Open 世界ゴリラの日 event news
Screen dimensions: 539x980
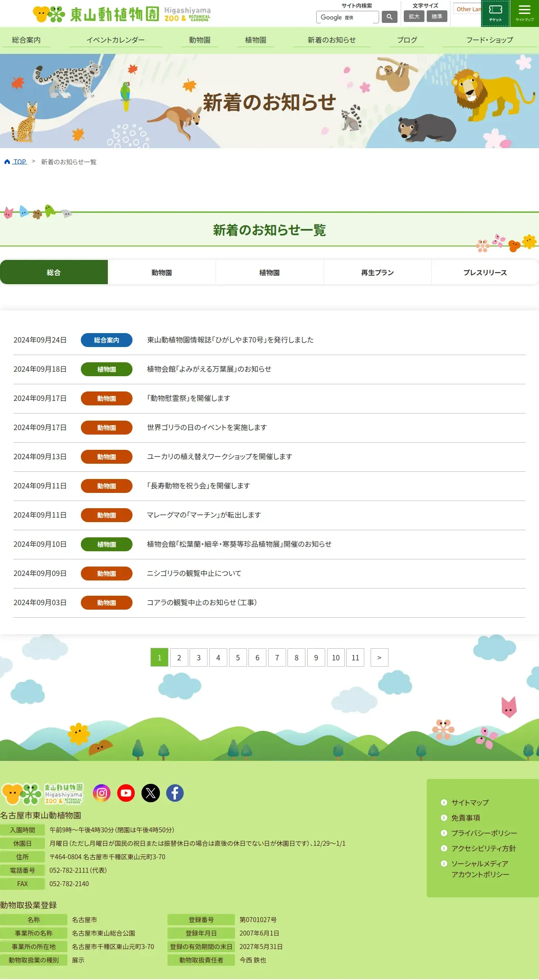pyautogui.click(x=207, y=427)
